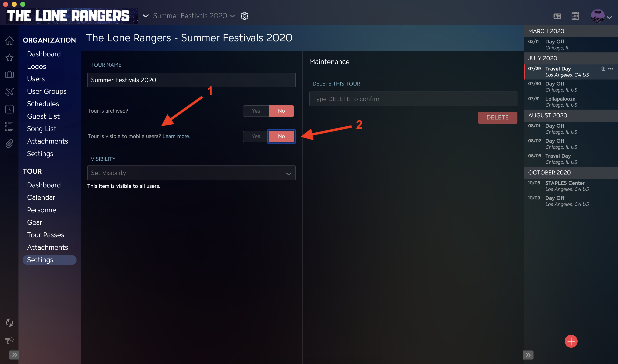The height and width of the screenshot is (364, 618).
Task: Open the clock schedule icon
Action: tap(9, 109)
